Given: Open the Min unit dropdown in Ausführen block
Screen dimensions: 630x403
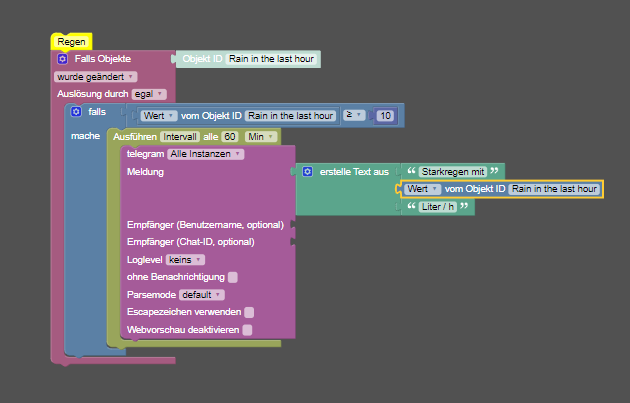Looking at the screenshot, I should pos(261,137).
